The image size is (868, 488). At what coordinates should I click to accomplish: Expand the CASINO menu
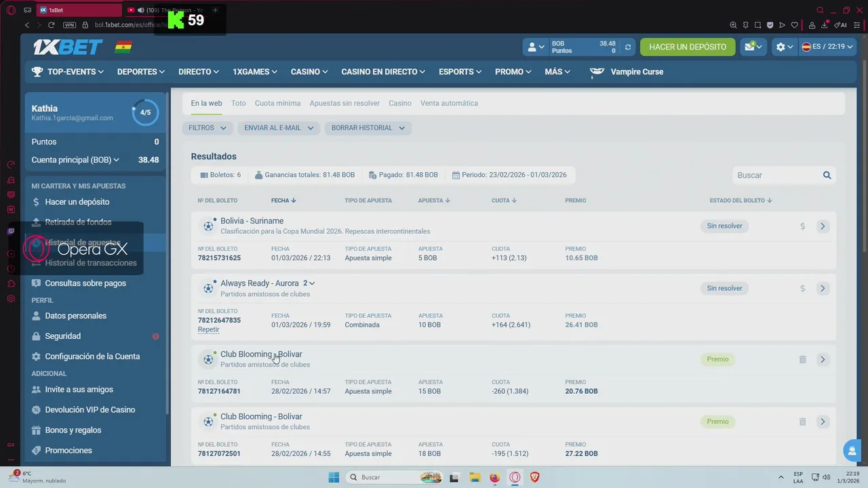tap(309, 72)
